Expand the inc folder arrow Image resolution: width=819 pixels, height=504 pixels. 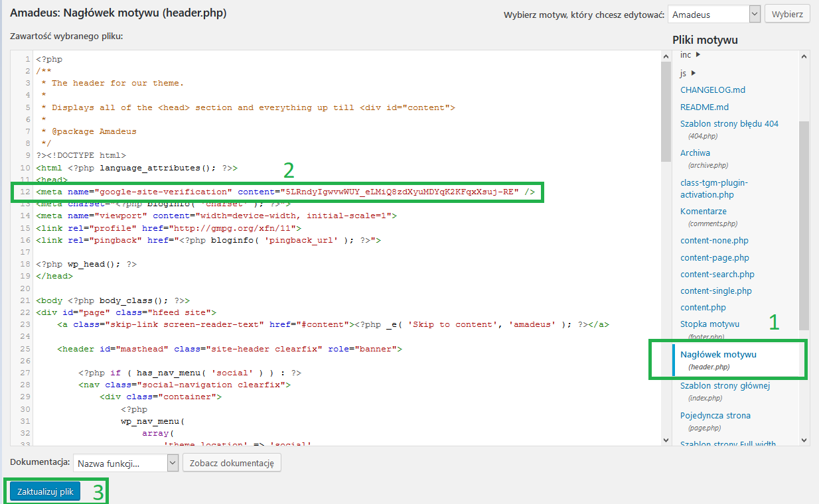pos(698,55)
